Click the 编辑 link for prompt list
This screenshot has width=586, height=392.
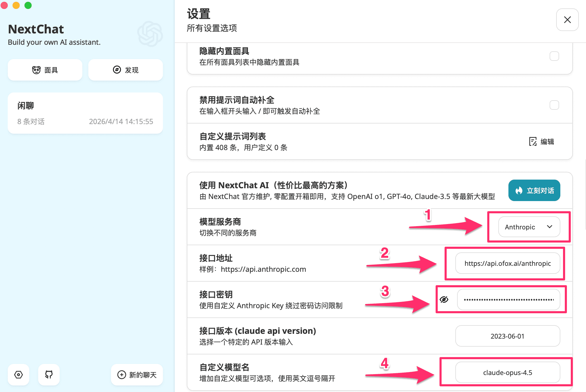[x=547, y=142]
